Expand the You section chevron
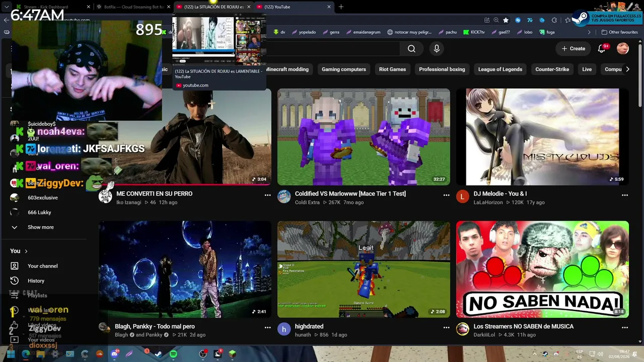644x362 pixels. (x=26, y=251)
